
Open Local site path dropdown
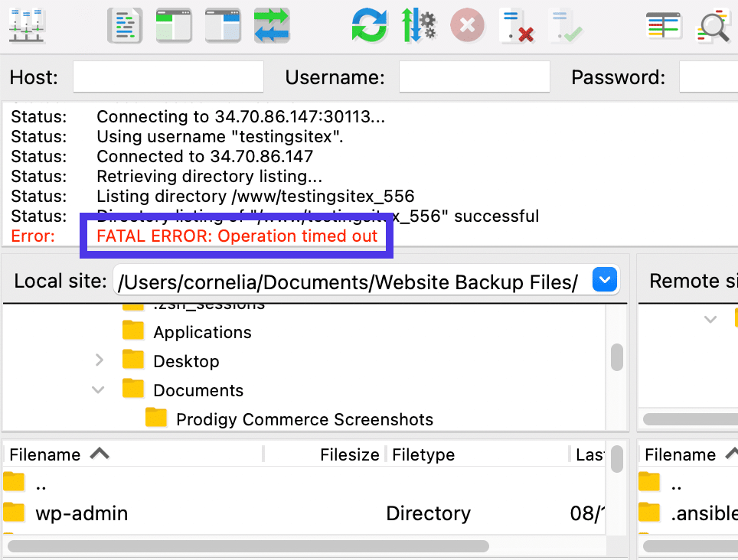(605, 281)
